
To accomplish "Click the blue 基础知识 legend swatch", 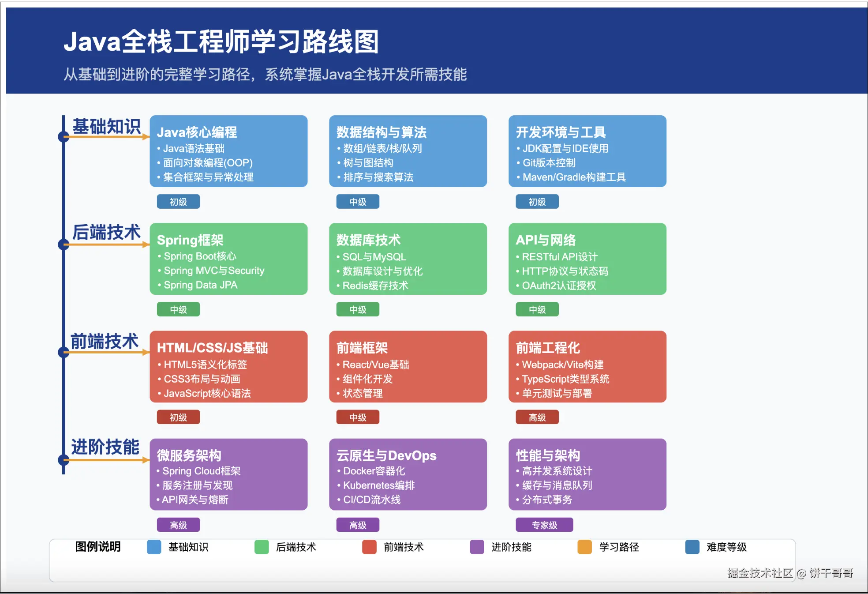I will coord(154,547).
